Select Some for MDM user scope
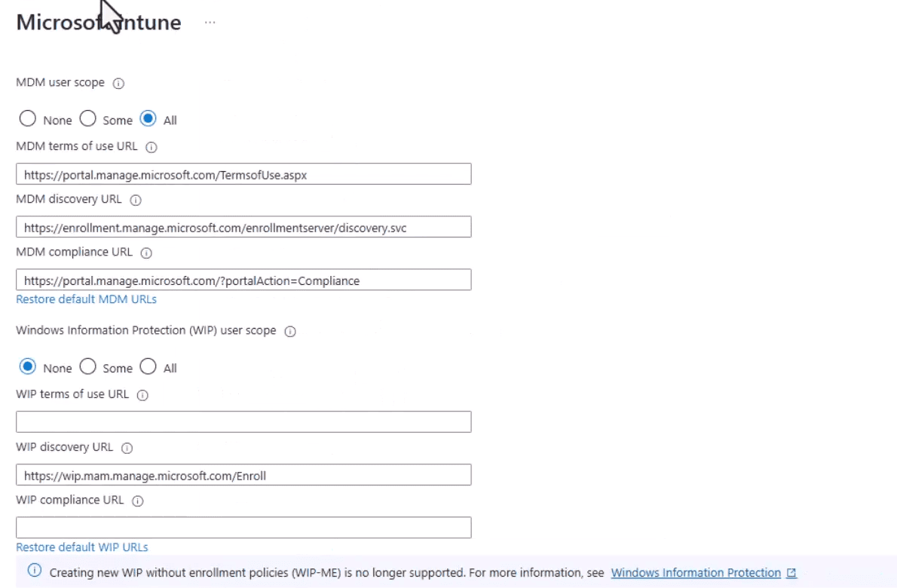 (x=87, y=118)
